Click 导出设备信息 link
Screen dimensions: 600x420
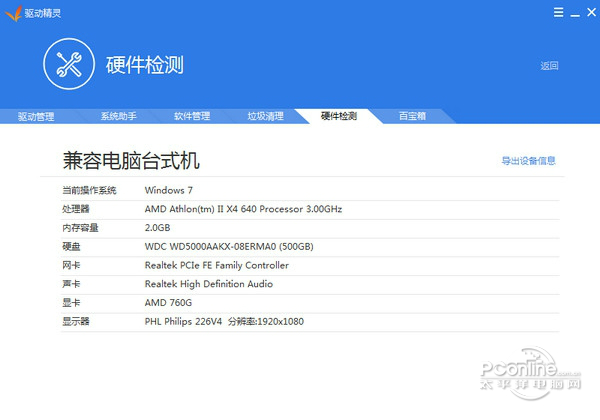coord(528,161)
